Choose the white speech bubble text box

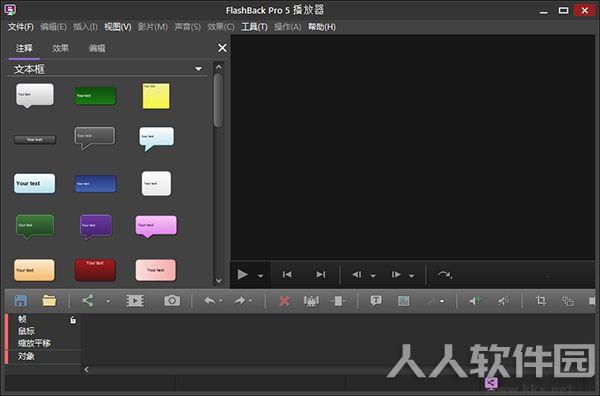34,96
